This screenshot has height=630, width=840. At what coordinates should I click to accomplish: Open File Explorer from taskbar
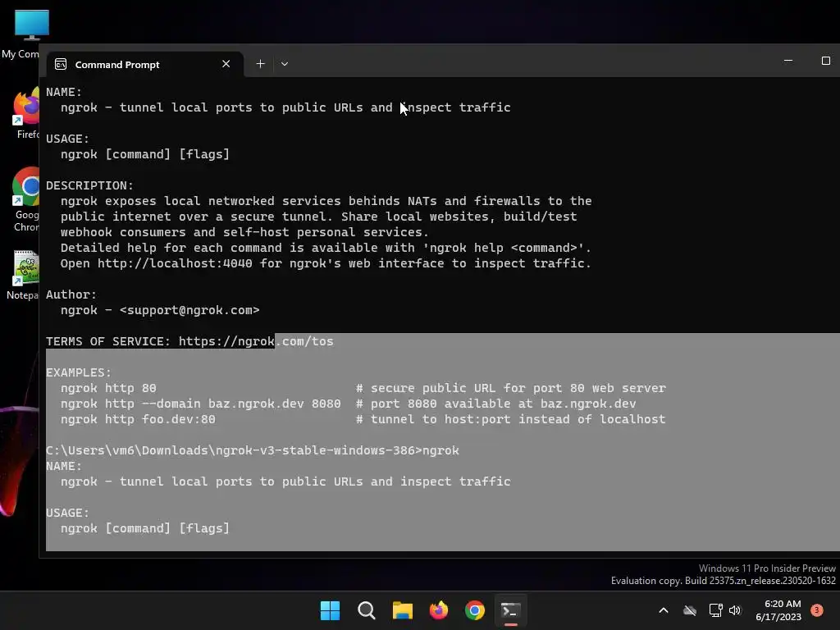402,610
